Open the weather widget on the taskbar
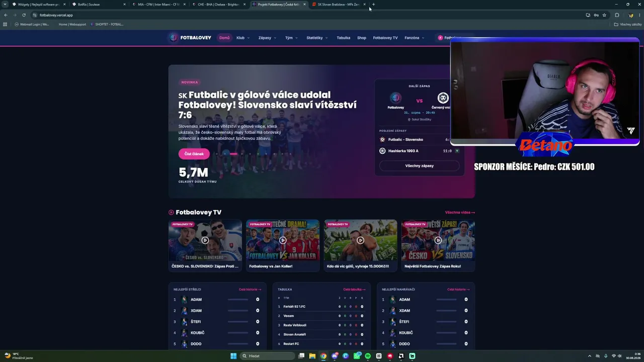This screenshot has height=362, width=644. 19,356
